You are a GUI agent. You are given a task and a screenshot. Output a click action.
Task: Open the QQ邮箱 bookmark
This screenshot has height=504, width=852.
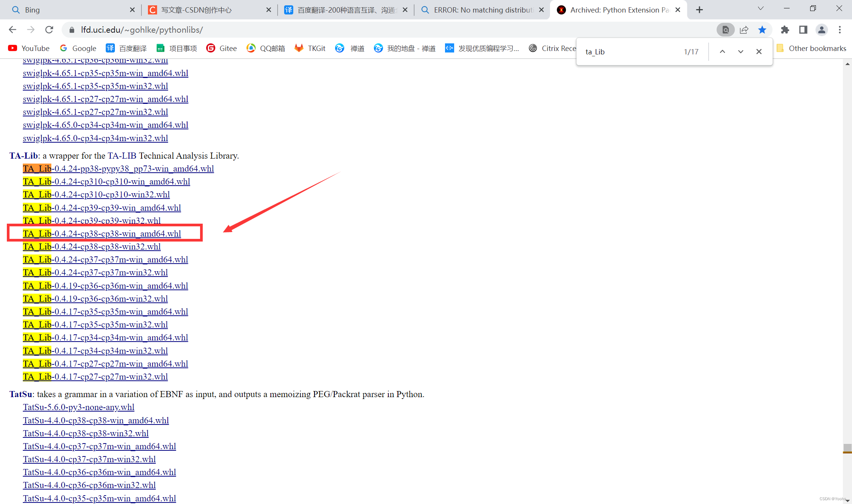[x=265, y=48]
